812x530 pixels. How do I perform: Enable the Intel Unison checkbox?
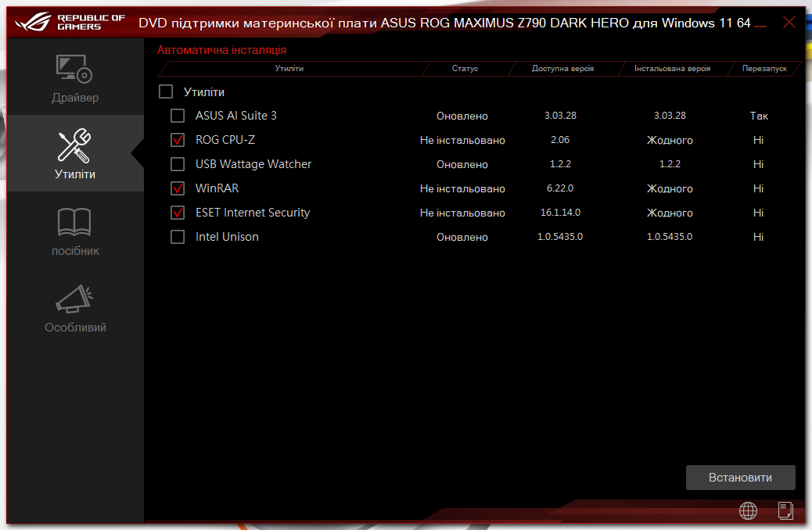point(177,236)
